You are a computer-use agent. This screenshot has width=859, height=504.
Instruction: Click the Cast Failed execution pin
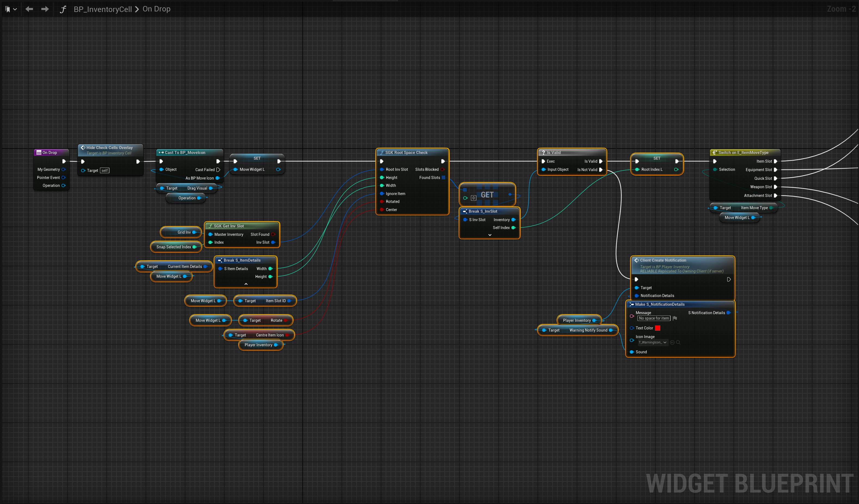pos(218,170)
